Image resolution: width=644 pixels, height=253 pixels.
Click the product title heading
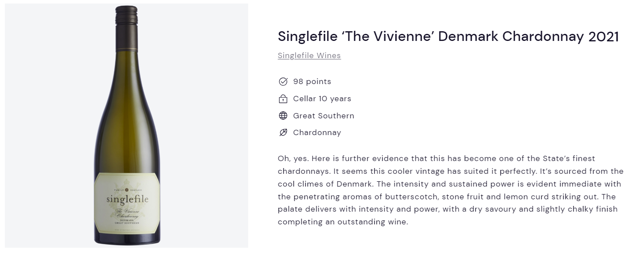(448, 37)
